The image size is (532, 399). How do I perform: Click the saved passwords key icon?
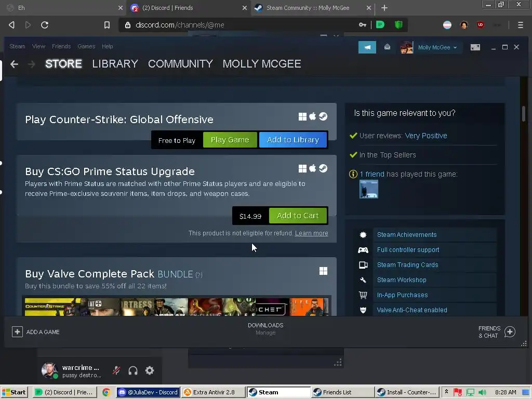click(x=362, y=25)
